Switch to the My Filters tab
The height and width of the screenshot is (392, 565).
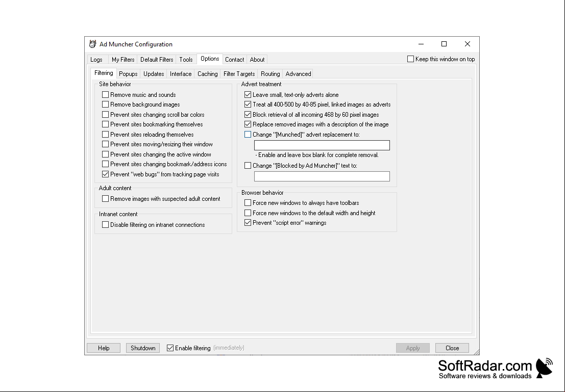point(123,60)
